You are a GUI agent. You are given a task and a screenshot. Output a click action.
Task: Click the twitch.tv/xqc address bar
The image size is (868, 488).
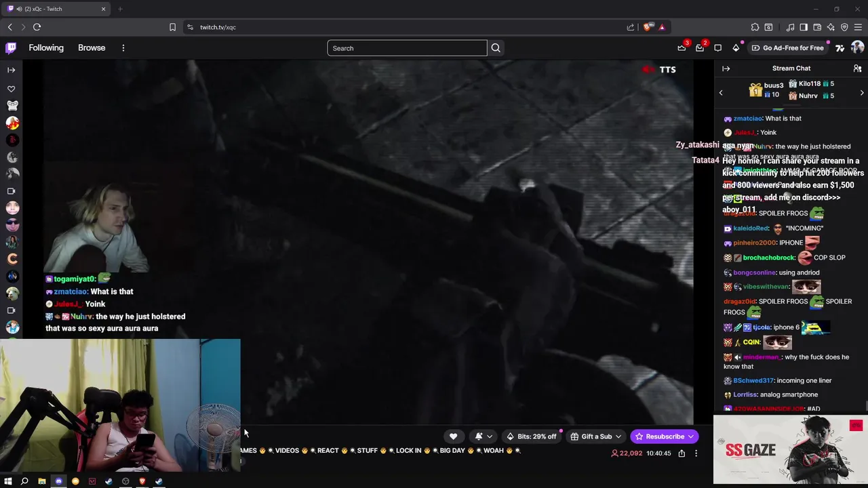407,27
